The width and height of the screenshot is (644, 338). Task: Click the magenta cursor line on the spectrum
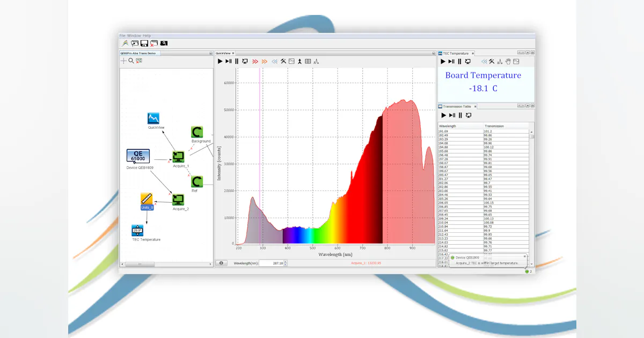click(x=260, y=156)
